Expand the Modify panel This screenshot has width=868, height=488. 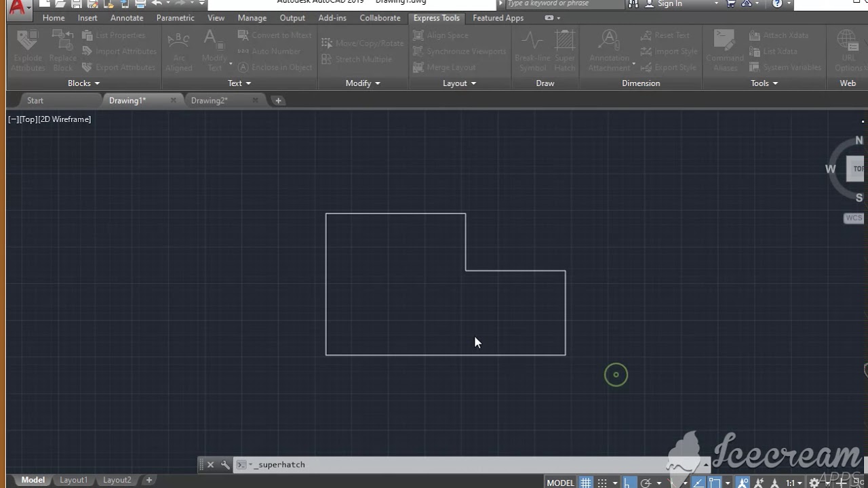click(x=363, y=83)
